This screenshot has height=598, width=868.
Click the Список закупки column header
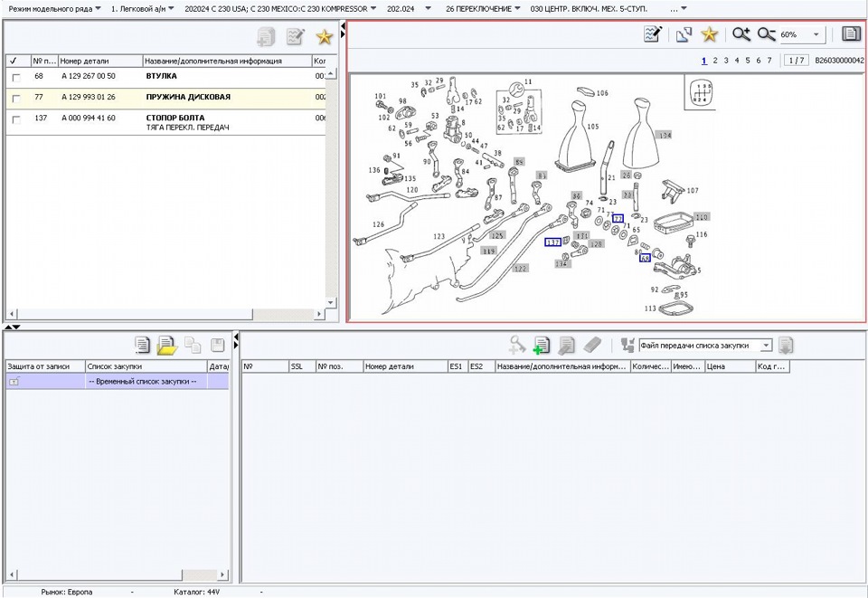coord(146,366)
